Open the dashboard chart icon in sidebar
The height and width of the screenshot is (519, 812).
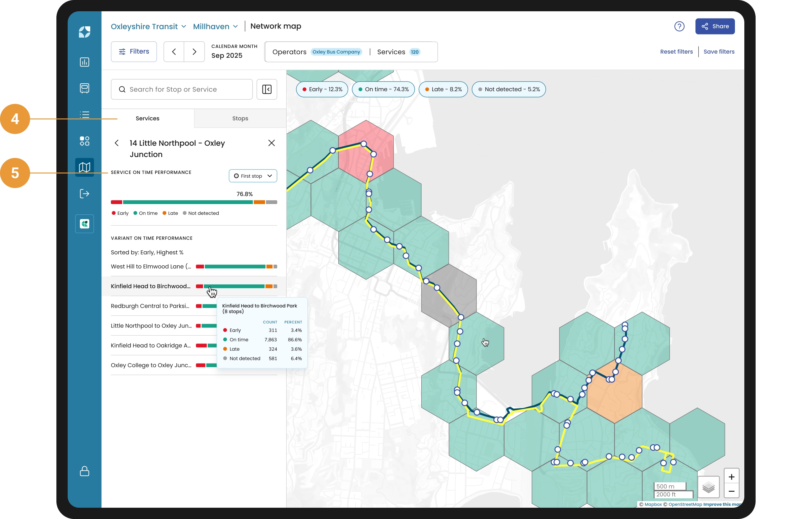pyautogui.click(x=84, y=62)
